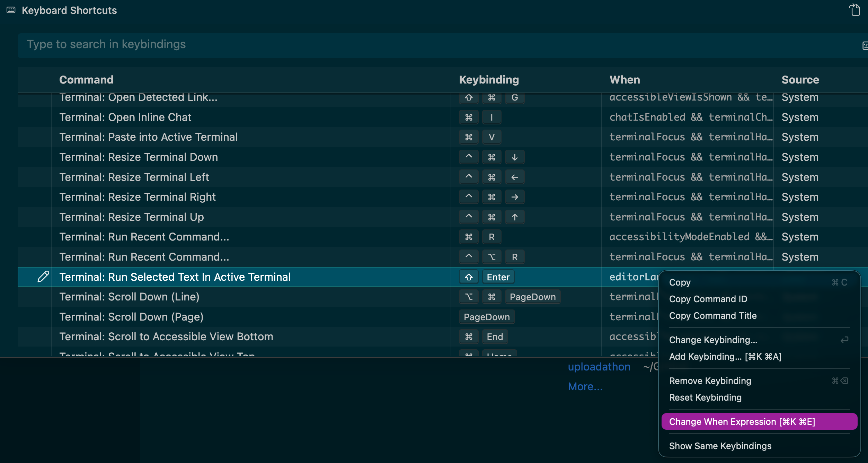
Task: Click the Enter key badge in selected row
Action: pos(498,277)
